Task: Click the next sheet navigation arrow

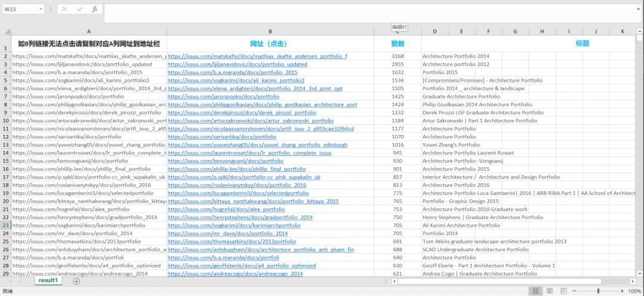Action: coord(19,281)
